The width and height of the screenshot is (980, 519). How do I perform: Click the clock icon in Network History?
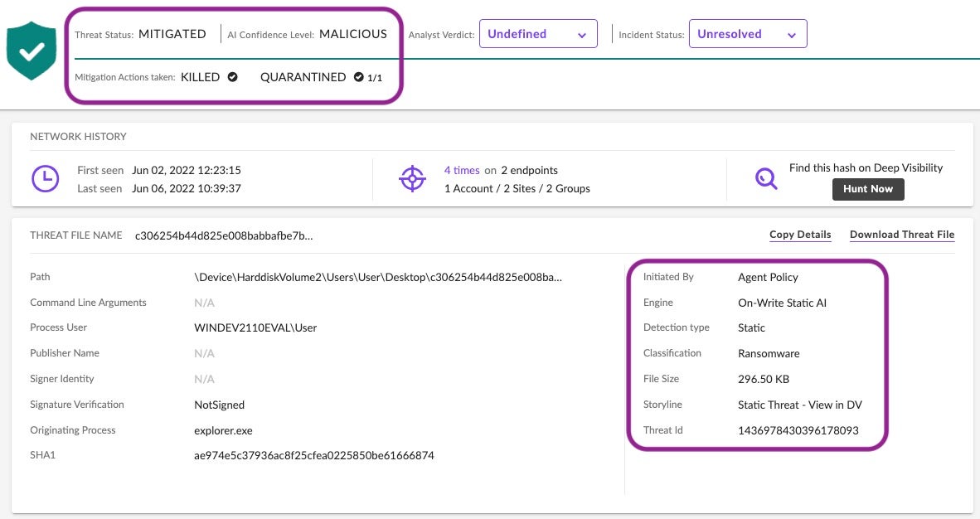click(45, 178)
